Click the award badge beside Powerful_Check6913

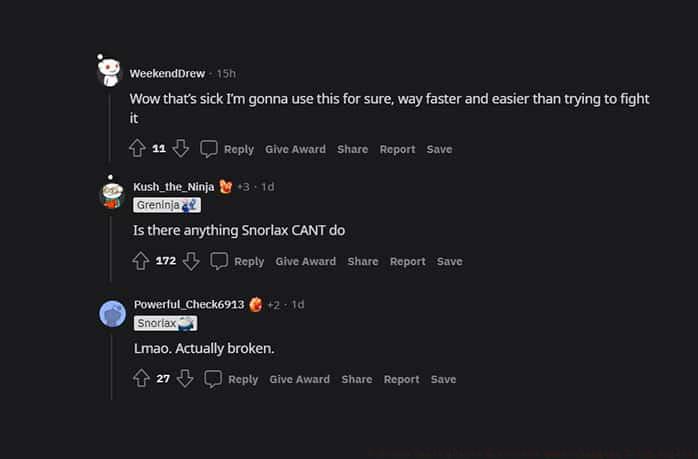(x=256, y=305)
